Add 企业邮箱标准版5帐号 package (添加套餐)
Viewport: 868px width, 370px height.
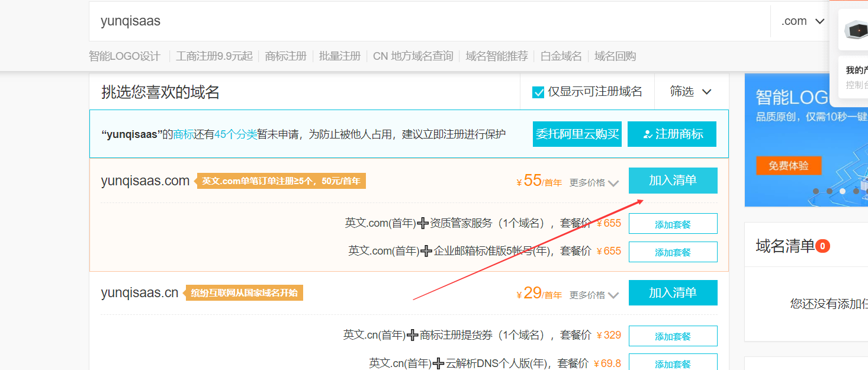[673, 252]
